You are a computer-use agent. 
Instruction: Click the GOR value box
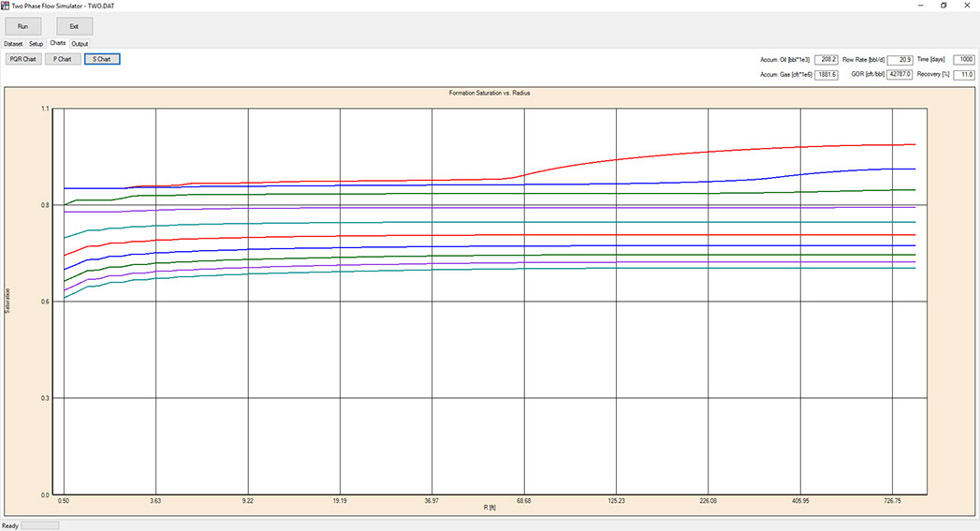click(x=900, y=74)
